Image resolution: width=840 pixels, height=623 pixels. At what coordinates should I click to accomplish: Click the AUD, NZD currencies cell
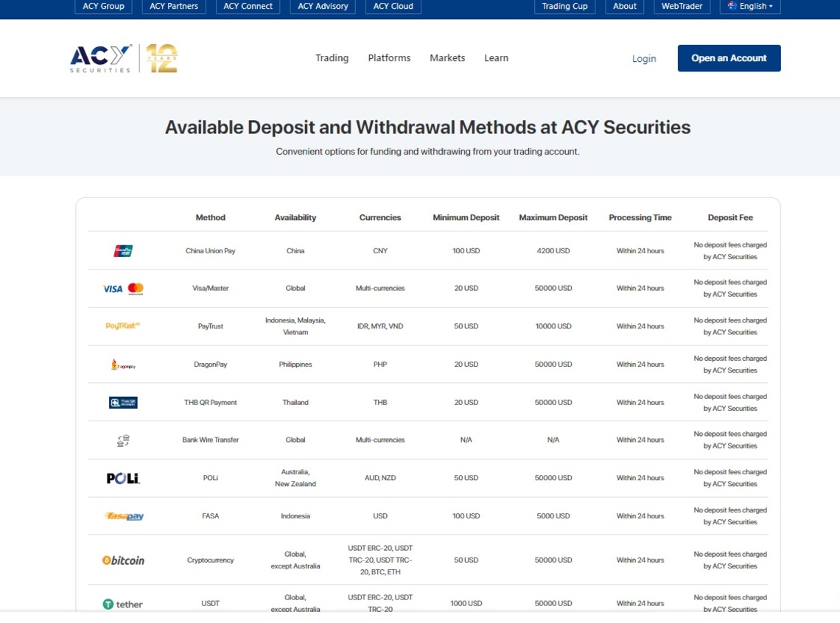(380, 477)
